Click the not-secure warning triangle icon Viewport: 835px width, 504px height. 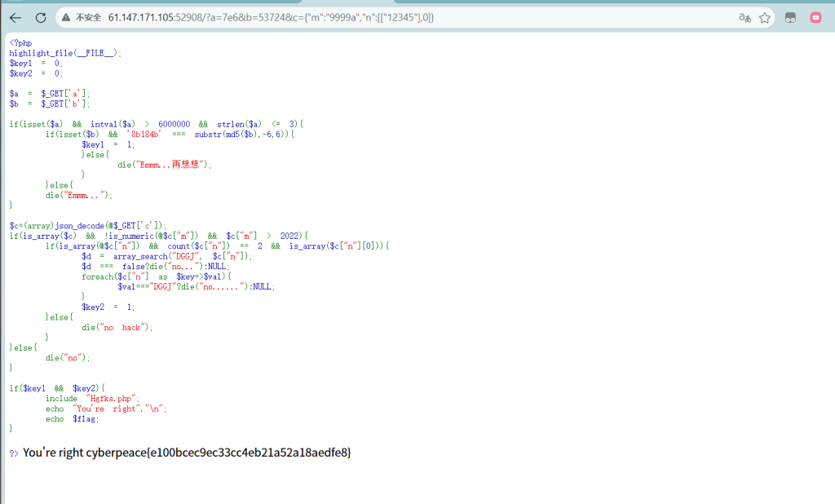click(67, 17)
